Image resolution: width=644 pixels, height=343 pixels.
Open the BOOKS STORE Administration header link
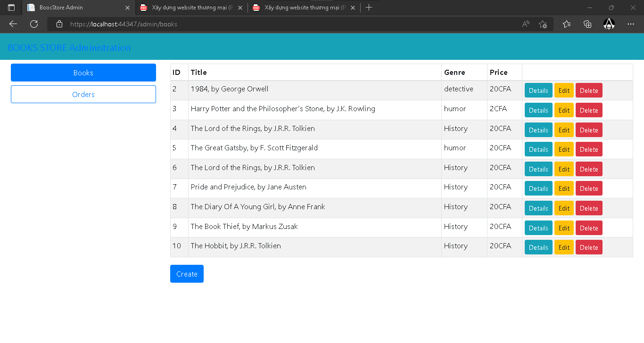click(69, 48)
